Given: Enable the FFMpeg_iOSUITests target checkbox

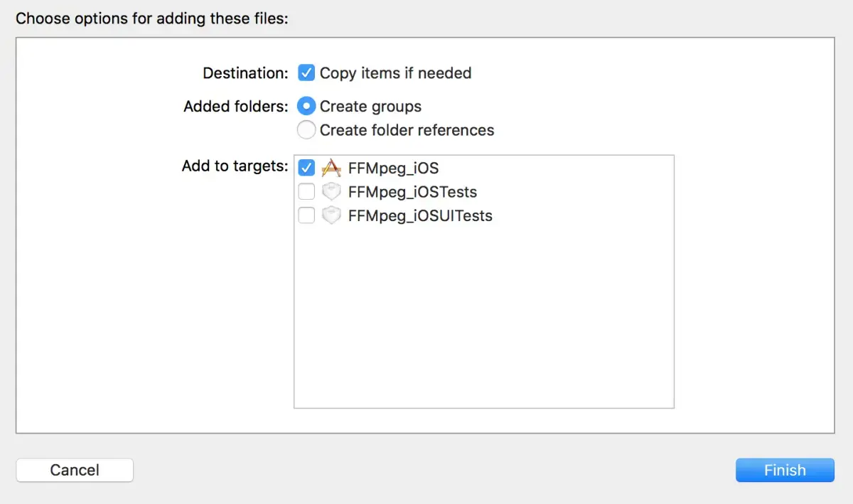Looking at the screenshot, I should (x=306, y=215).
